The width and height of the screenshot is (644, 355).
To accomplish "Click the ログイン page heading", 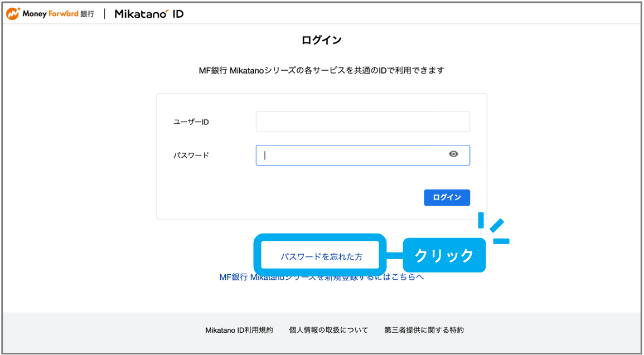I will [322, 40].
